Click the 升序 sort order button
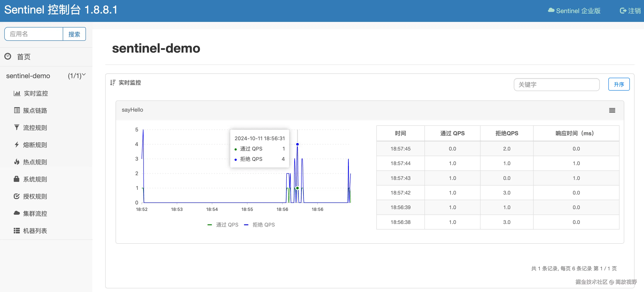 click(x=619, y=84)
